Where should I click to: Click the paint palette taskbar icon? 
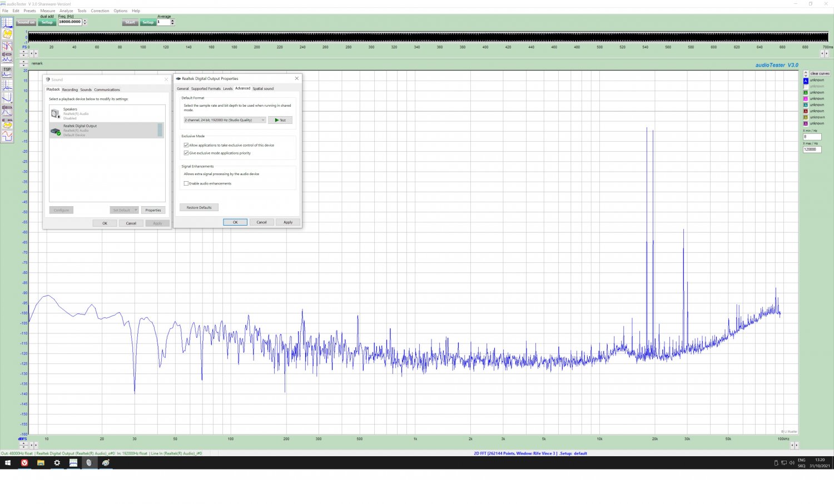point(106,462)
